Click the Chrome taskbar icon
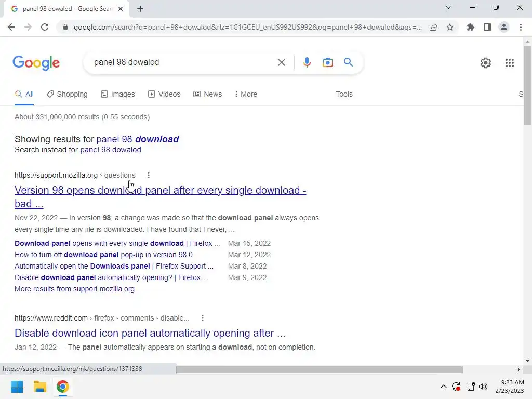The height and width of the screenshot is (399, 532). point(62,387)
